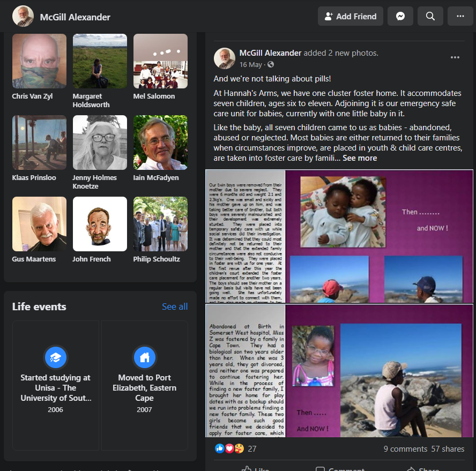
Task: Click the 2007 year under Port Elizabeth event
Action: [144, 410]
